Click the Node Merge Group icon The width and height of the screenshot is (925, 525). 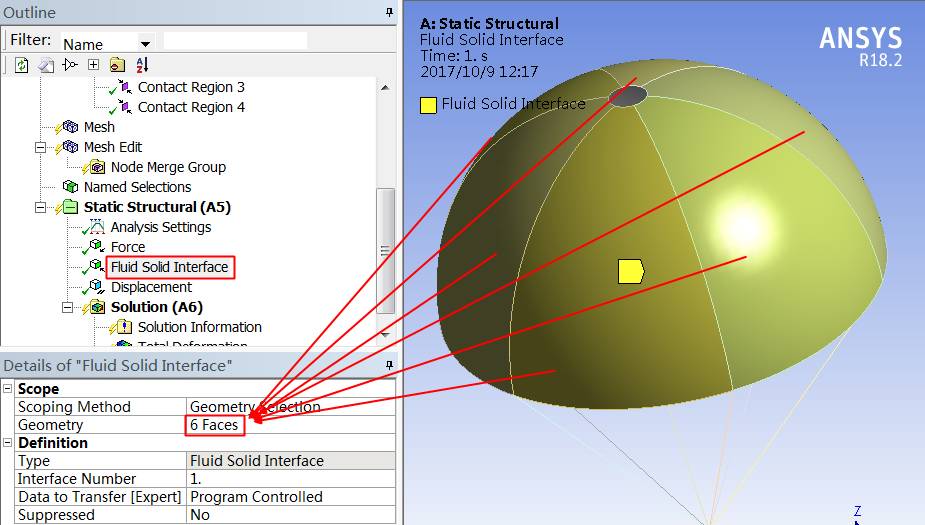[x=97, y=167]
